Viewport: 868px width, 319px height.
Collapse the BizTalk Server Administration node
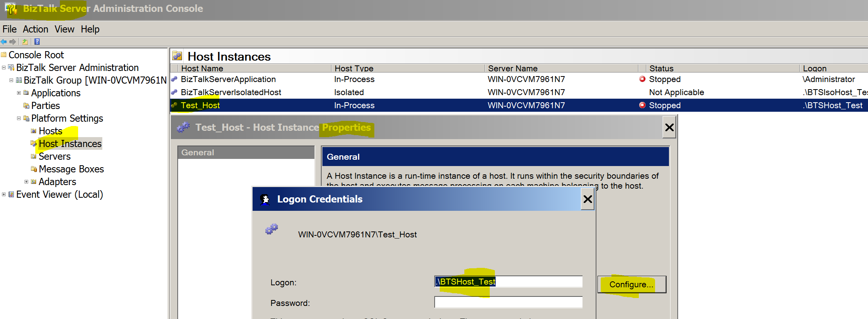coord(4,67)
